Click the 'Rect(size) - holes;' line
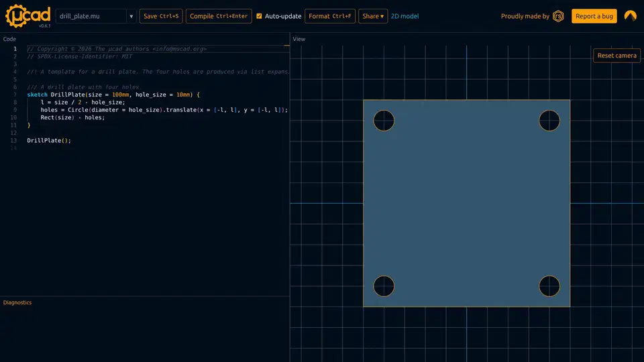This screenshot has height=362, width=644. coord(72,117)
